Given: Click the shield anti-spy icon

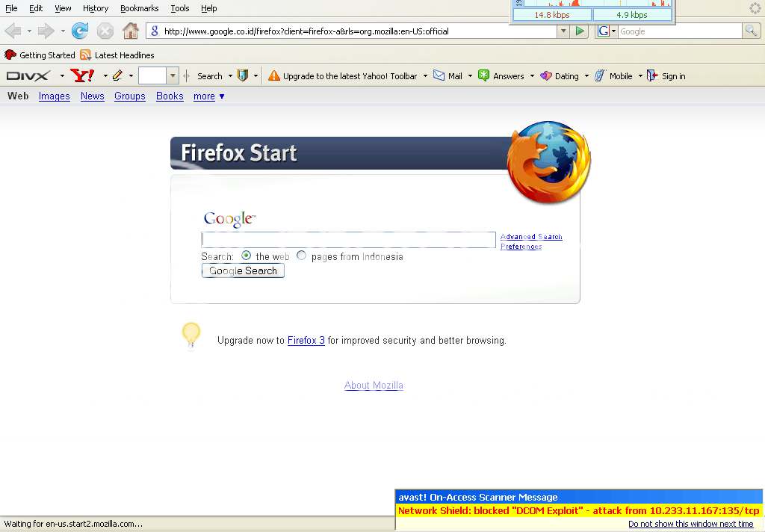Looking at the screenshot, I should 243,75.
